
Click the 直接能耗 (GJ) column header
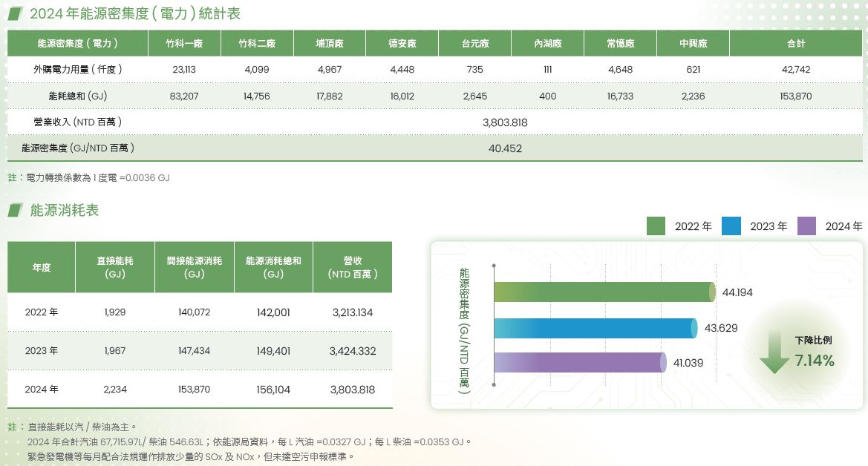[x=115, y=267]
